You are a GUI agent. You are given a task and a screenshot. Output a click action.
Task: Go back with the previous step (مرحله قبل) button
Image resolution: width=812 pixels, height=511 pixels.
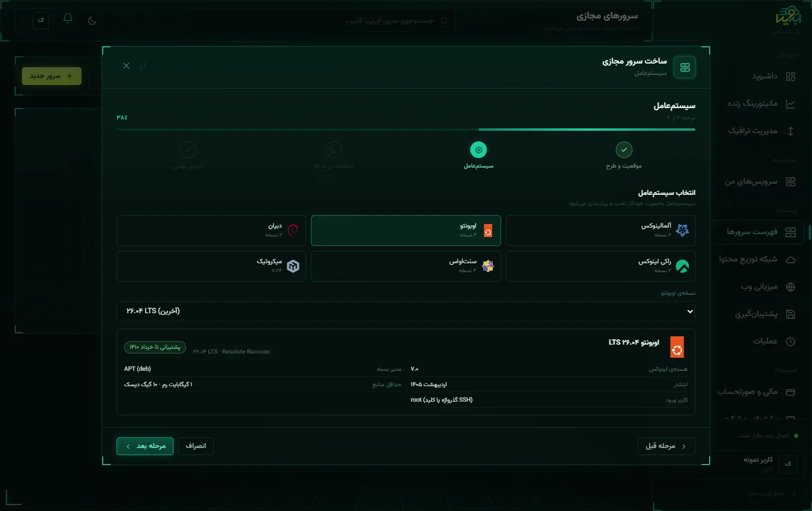666,446
